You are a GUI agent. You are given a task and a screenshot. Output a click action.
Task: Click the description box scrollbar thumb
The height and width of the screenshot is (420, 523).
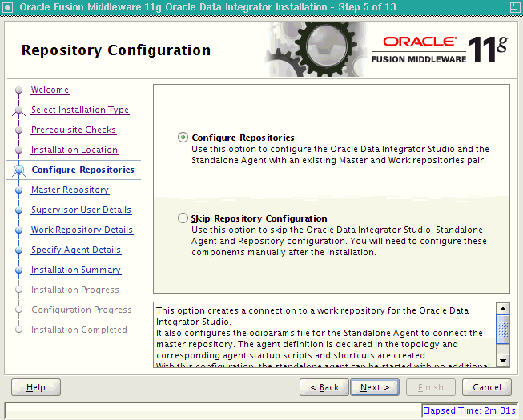(503, 330)
